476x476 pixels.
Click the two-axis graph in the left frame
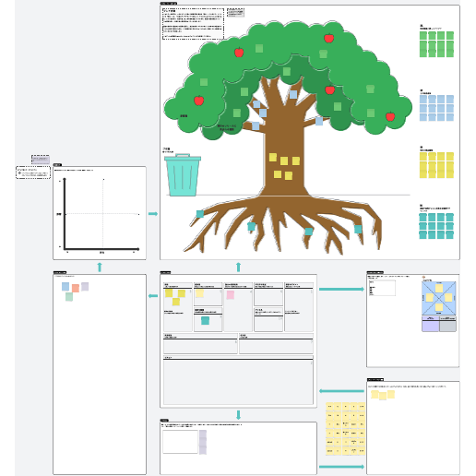(x=101, y=214)
